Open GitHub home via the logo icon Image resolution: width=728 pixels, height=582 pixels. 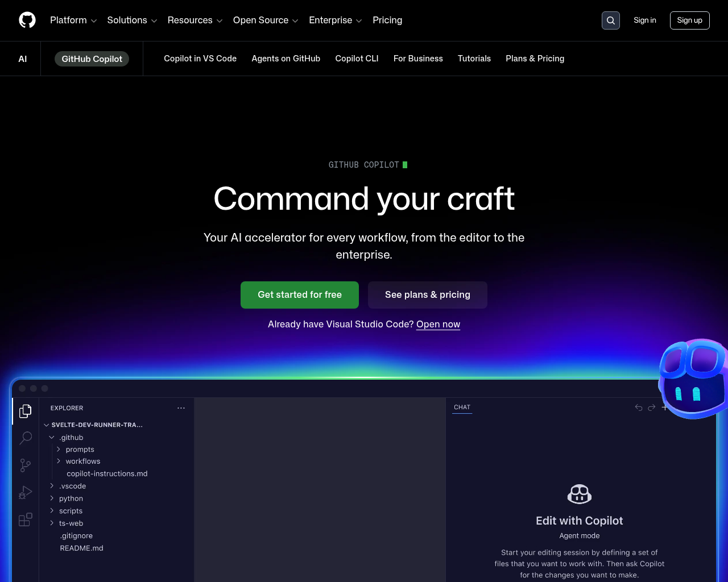(x=27, y=20)
